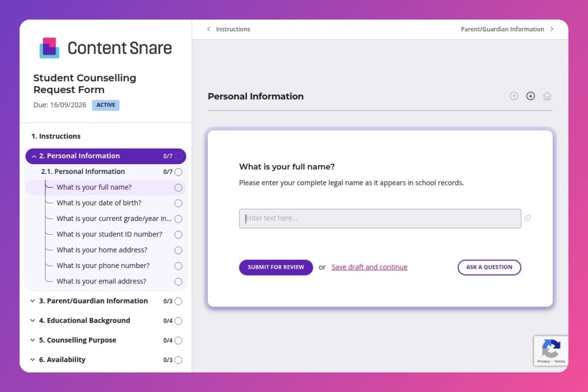This screenshot has height=392, width=588.
Task: Expand the Educational Background section chevron
Action: (33, 320)
